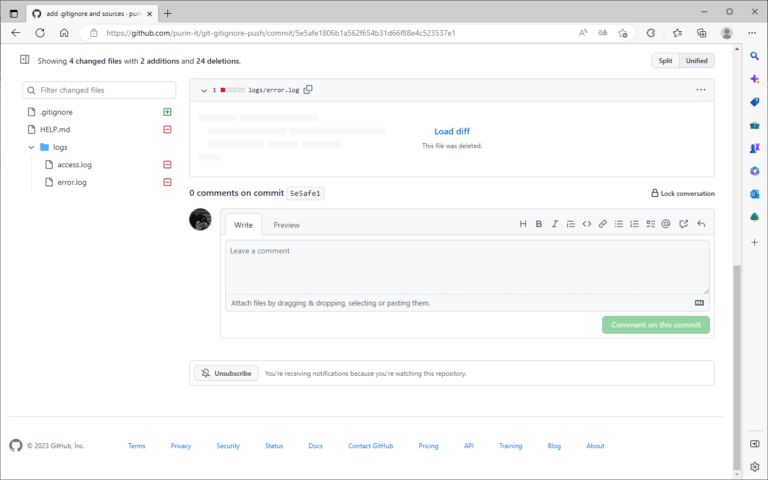
Task: Switch diff view to Split
Action: tap(665, 61)
